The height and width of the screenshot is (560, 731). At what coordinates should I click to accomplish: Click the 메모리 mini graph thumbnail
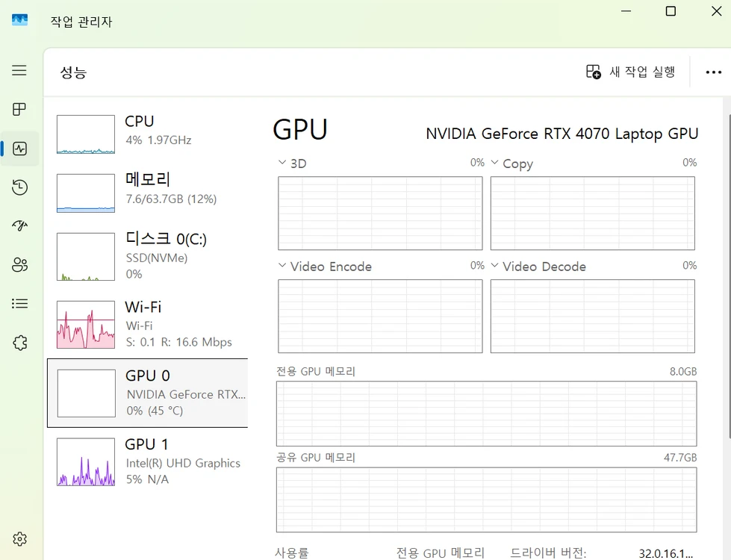pos(86,193)
